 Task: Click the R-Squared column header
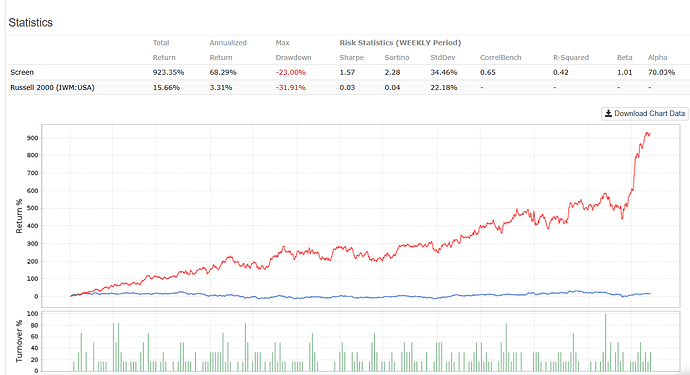pos(571,58)
